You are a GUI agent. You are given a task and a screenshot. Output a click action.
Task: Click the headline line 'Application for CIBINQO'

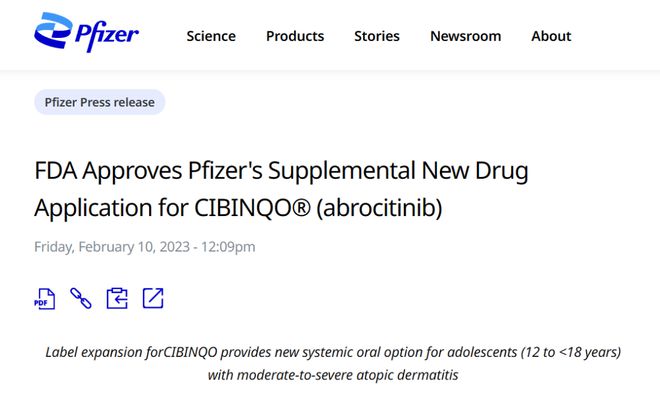pos(238,208)
